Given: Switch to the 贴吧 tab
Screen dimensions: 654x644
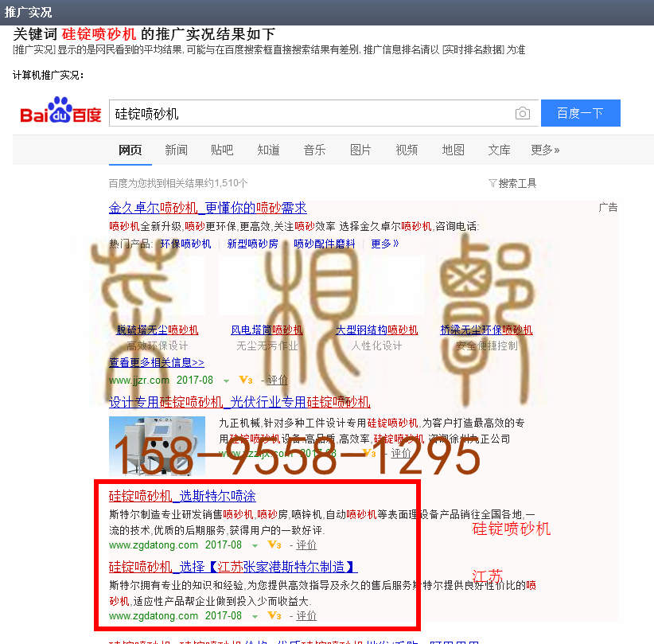Looking at the screenshot, I should coord(222,150).
